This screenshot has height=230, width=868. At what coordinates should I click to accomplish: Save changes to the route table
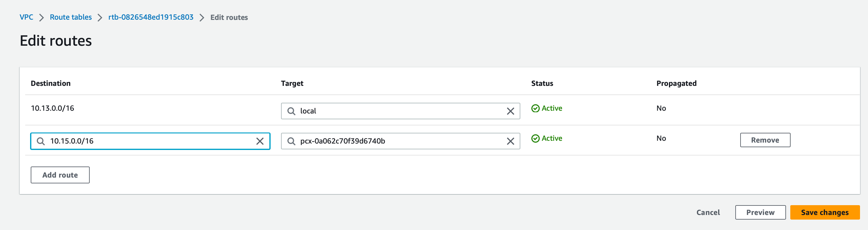pos(824,213)
